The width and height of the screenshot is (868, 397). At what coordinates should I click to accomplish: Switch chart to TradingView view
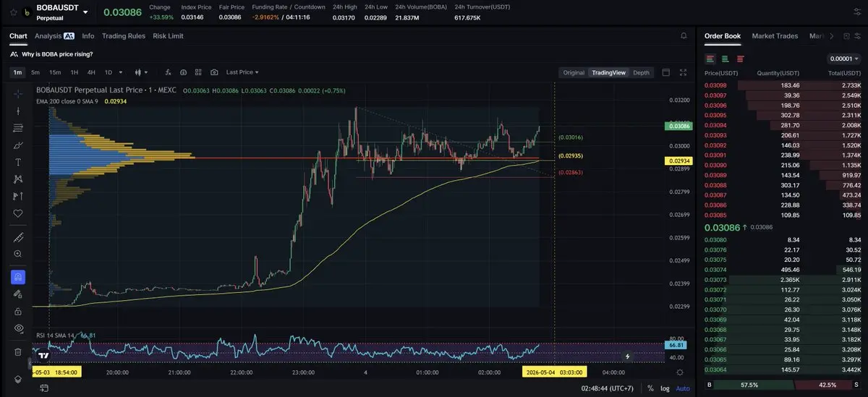click(608, 72)
